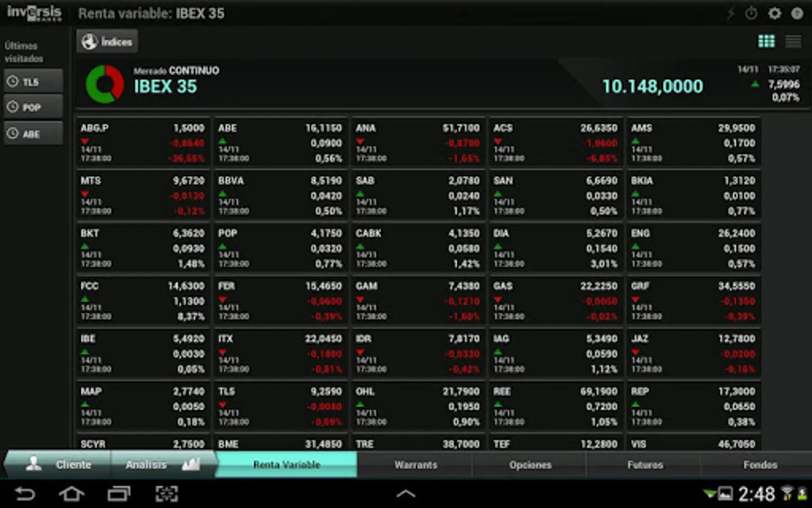Open recently visited POP shortcut

[33, 107]
